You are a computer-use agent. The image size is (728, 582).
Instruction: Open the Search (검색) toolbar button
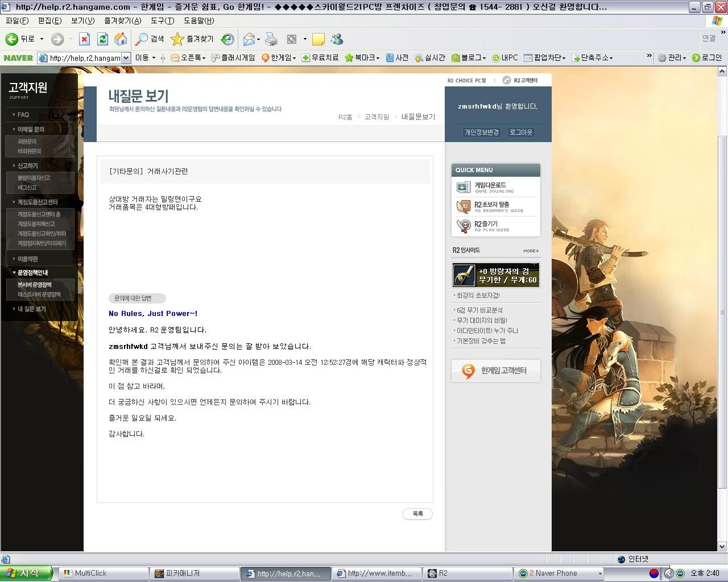click(x=150, y=39)
